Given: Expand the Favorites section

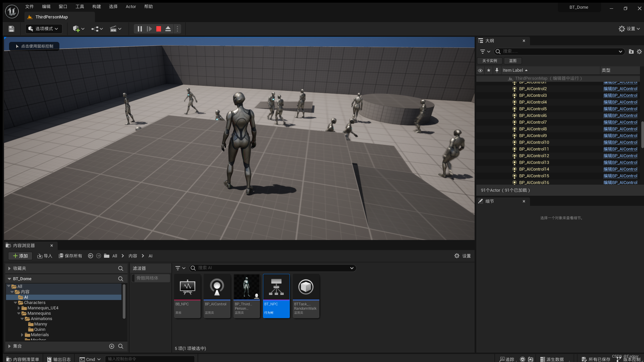Looking at the screenshot, I should 9,268.
